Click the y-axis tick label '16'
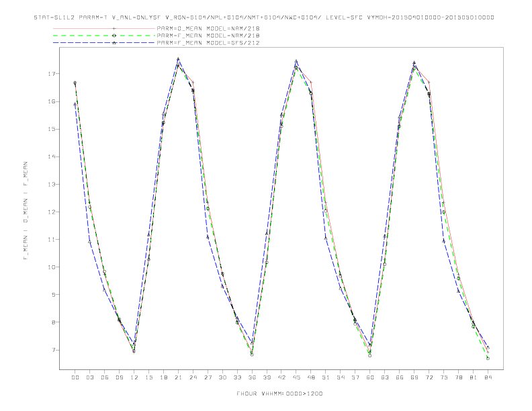The height and width of the screenshot is (411, 532). [51, 101]
